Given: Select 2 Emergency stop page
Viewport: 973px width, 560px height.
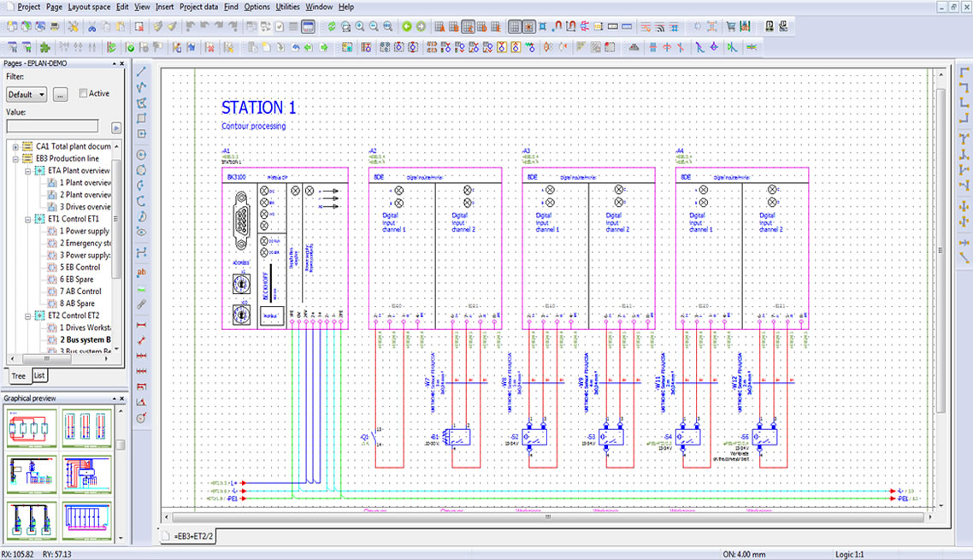Looking at the screenshot, I should 85,244.
